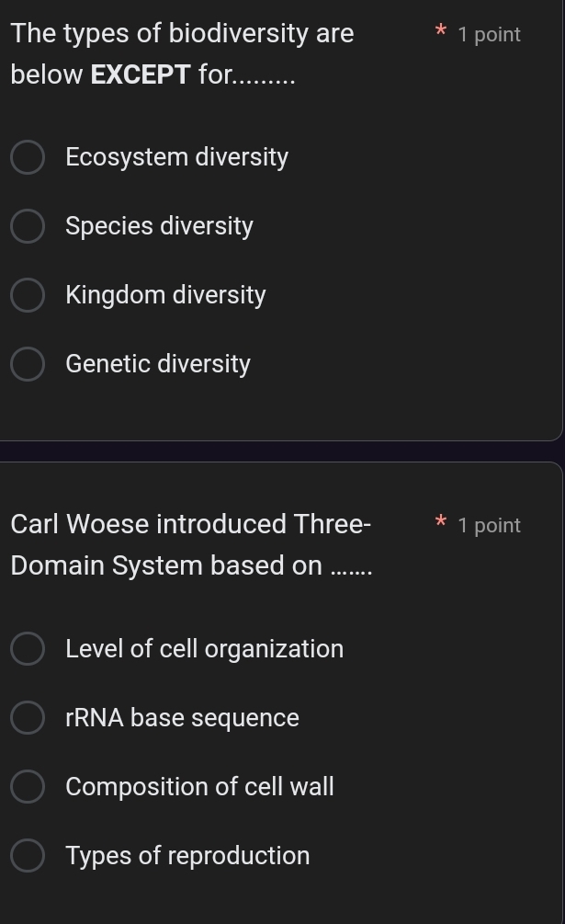
Task: Click the Species diversity label text
Action: [159, 226]
